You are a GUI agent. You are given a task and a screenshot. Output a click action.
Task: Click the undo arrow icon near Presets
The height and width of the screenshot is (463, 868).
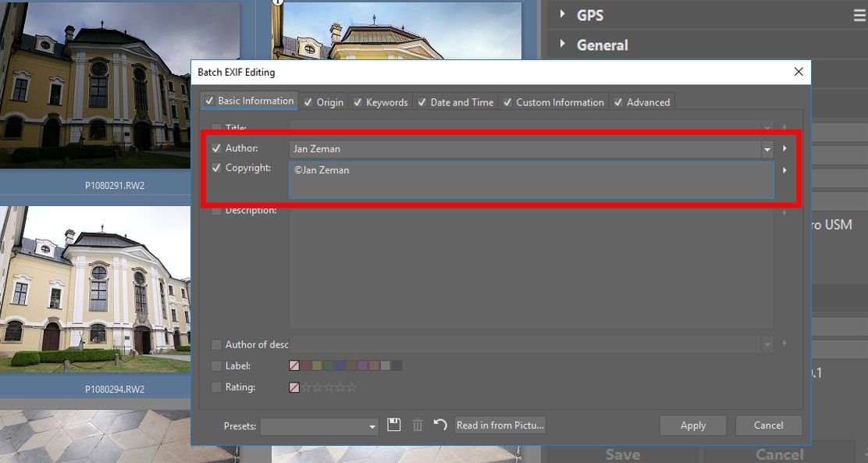pos(439,425)
